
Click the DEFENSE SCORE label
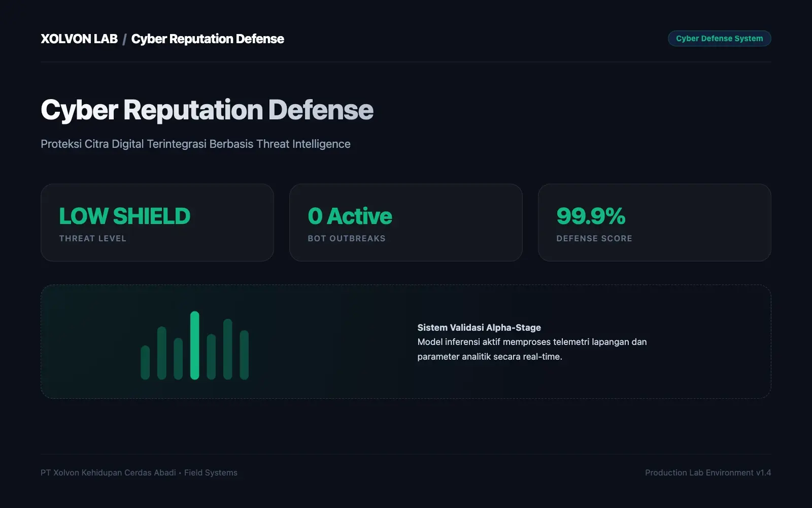coord(594,238)
